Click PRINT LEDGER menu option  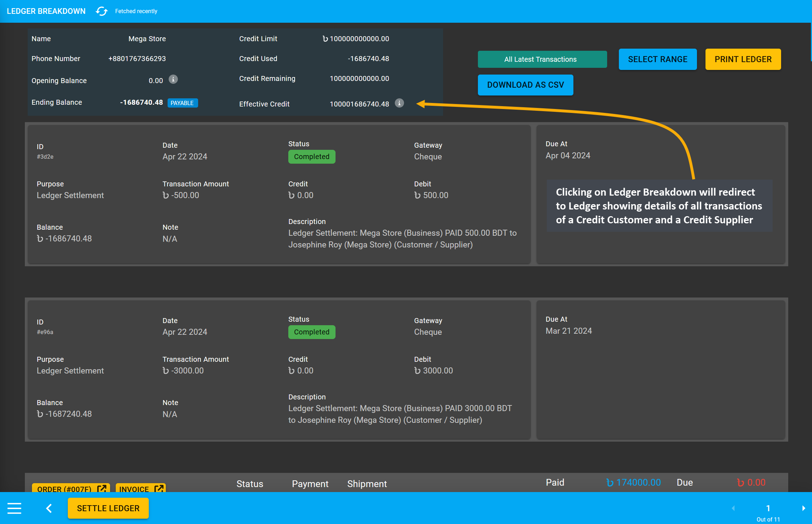[x=743, y=59]
